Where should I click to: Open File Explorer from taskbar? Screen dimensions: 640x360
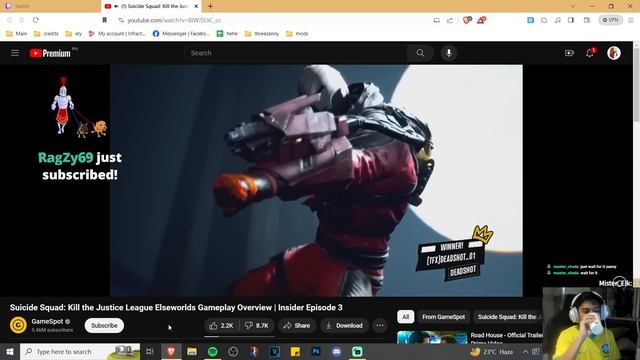coord(192,351)
